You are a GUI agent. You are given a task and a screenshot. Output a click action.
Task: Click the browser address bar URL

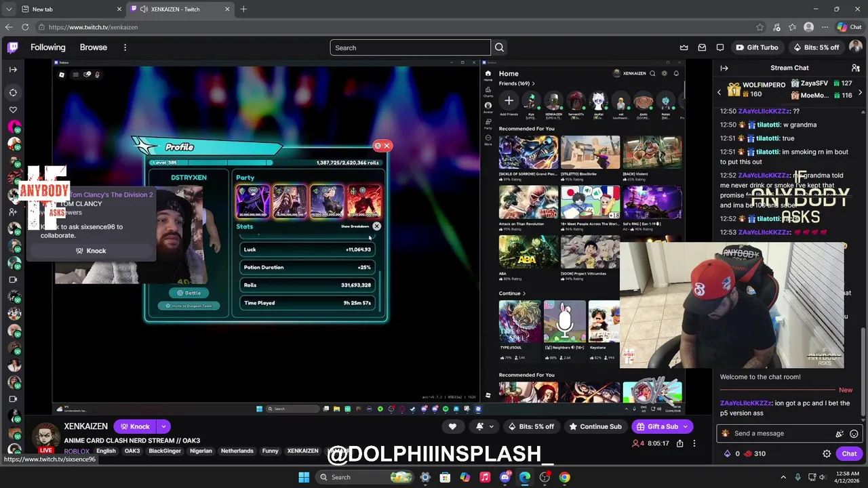click(93, 27)
